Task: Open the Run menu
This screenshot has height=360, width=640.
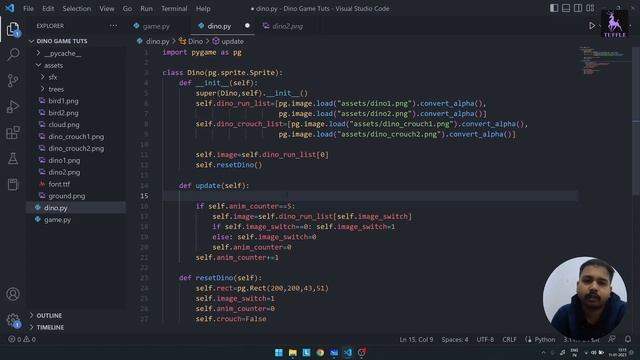Action: [x=146, y=8]
